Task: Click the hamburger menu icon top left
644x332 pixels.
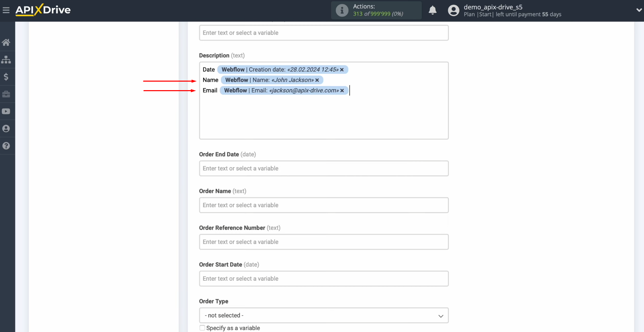Action: 6,10
